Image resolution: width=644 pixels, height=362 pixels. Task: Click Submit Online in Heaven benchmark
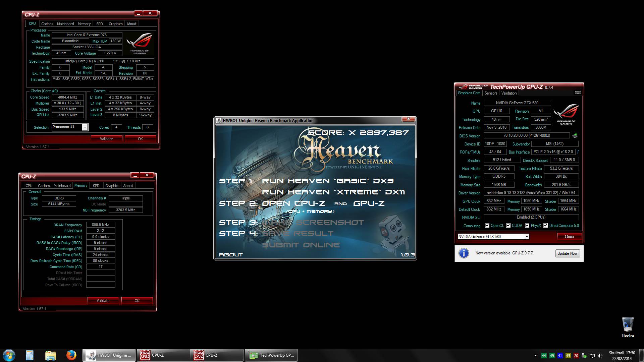(x=301, y=245)
